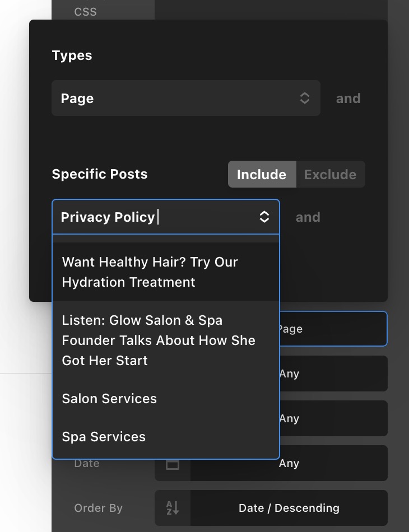Image resolution: width=409 pixels, height=532 pixels.
Task: Click the CSS label at the top
Action: 85,11
